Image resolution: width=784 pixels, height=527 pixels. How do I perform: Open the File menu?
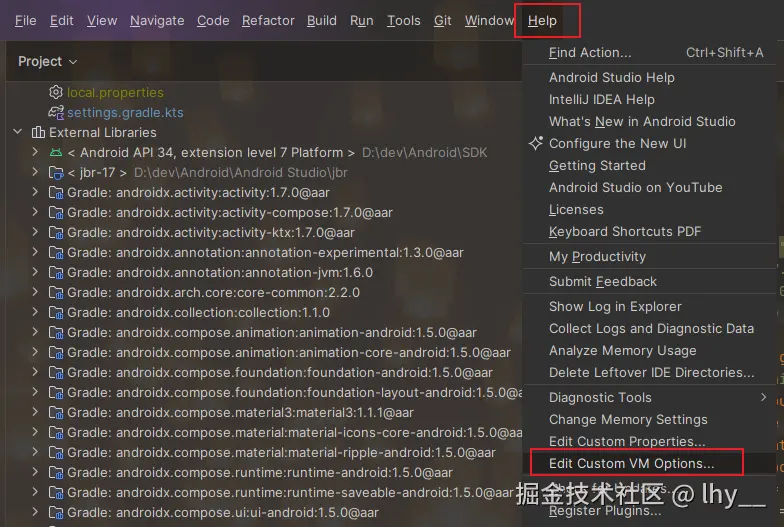(26, 20)
